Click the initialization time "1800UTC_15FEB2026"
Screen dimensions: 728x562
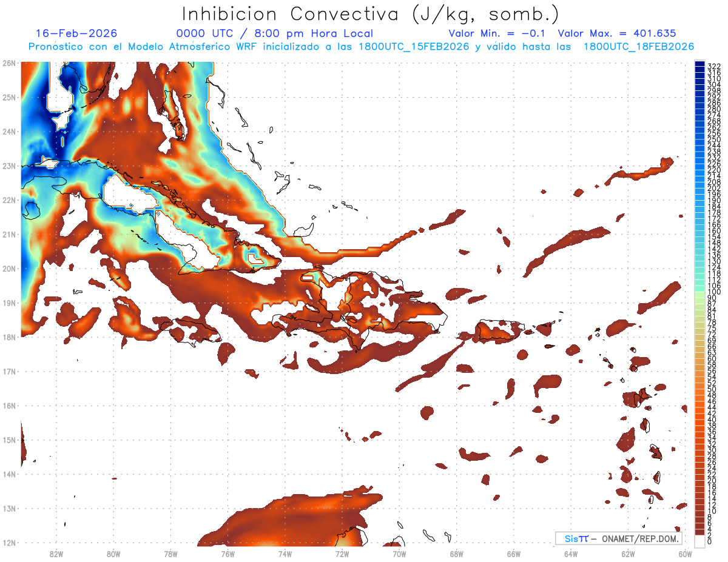click(414, 47)
